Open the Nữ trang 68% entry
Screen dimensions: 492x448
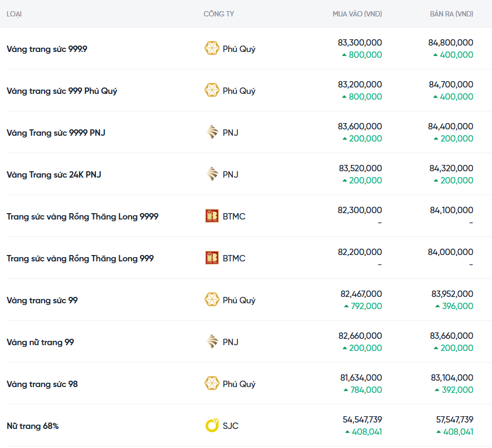pyautogui.click(x=32, y=426)
